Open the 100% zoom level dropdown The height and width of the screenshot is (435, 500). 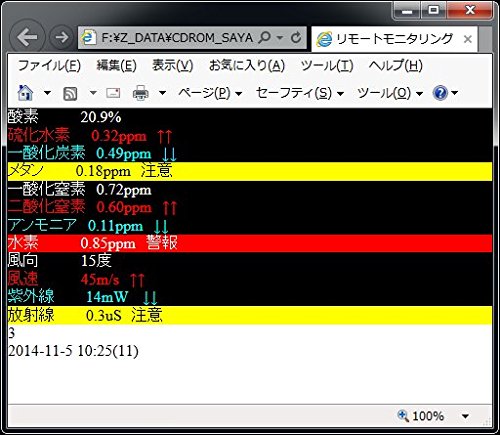tap(465, 416)
